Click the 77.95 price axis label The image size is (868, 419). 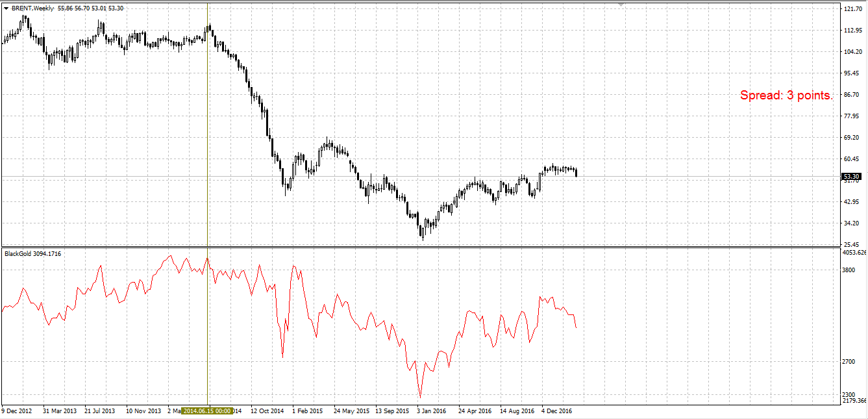(851, 116)
